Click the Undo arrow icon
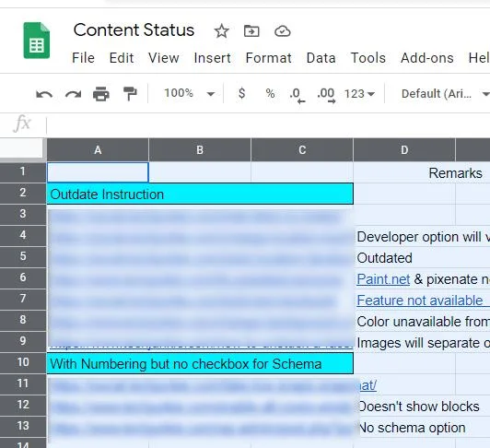This screenshot has width=490, height=448. (44, 94)
